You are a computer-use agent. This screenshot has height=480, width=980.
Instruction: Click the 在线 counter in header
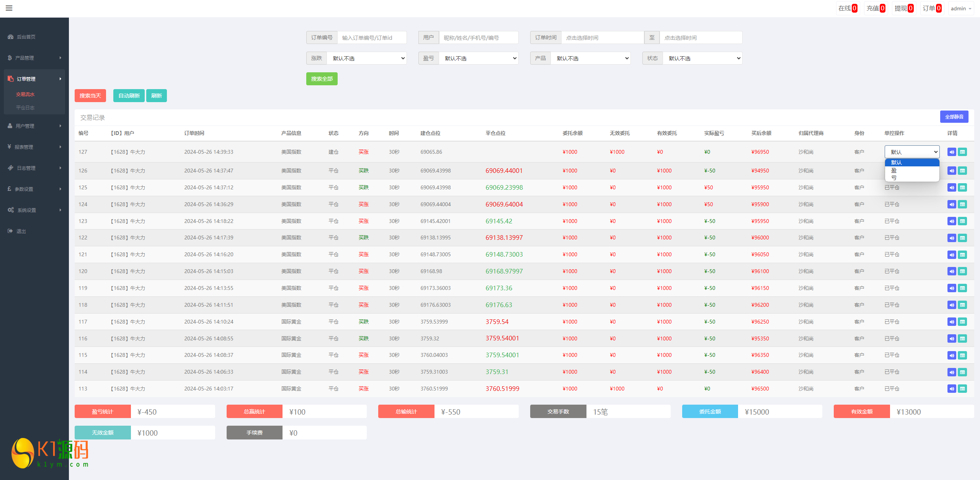click(x=848, y=8)
